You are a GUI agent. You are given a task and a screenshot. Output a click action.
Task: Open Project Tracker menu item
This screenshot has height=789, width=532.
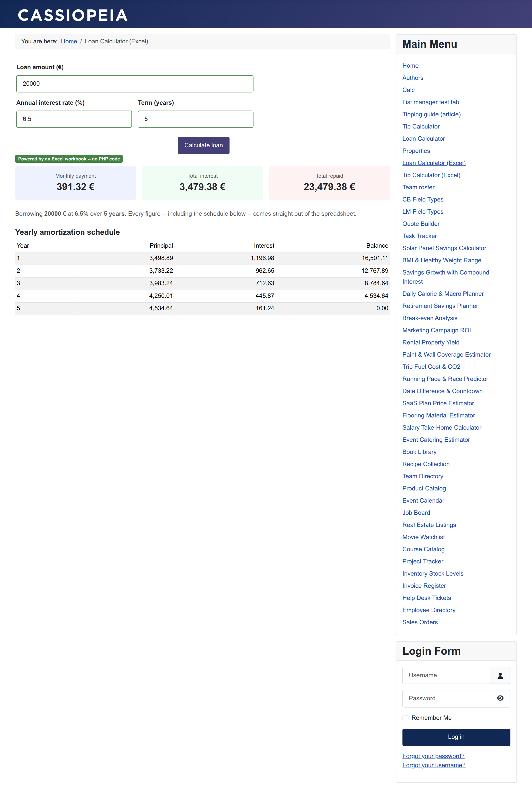pos(423,562)
